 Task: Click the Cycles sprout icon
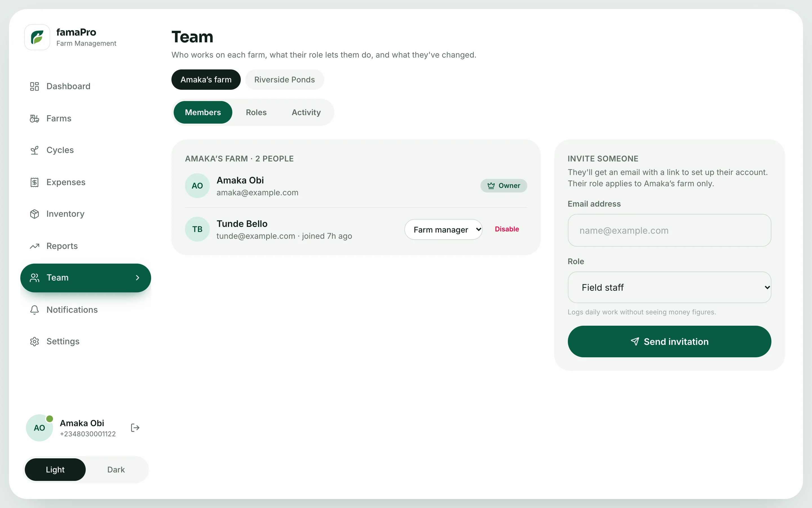coord(35,150)
